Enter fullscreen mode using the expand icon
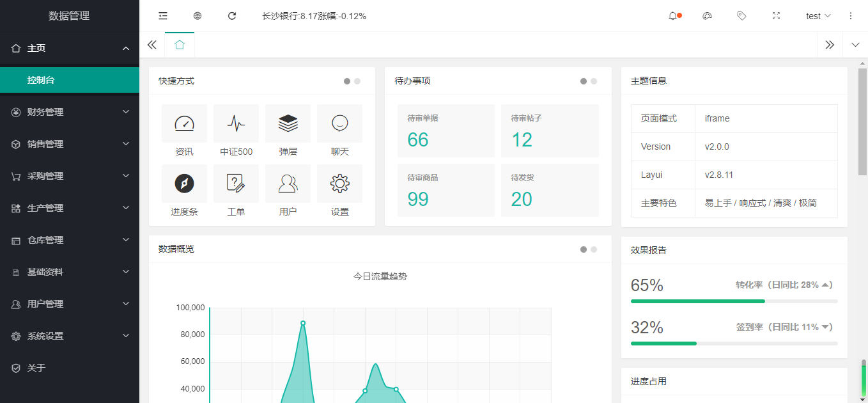The image size is (868, 403). tap(776, 16)
